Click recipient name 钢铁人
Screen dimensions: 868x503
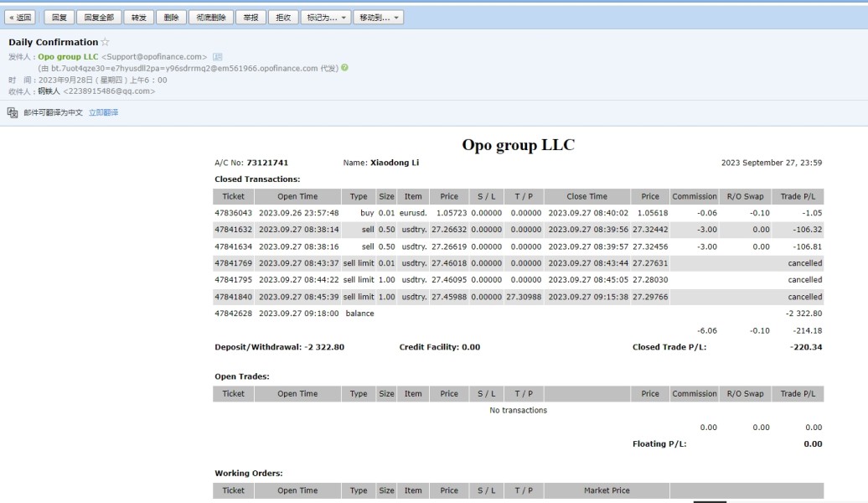click(x=49, y=91)
